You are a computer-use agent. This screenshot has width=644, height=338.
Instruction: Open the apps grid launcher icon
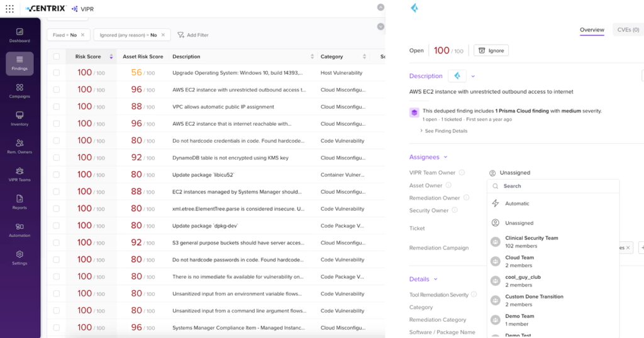9,9
